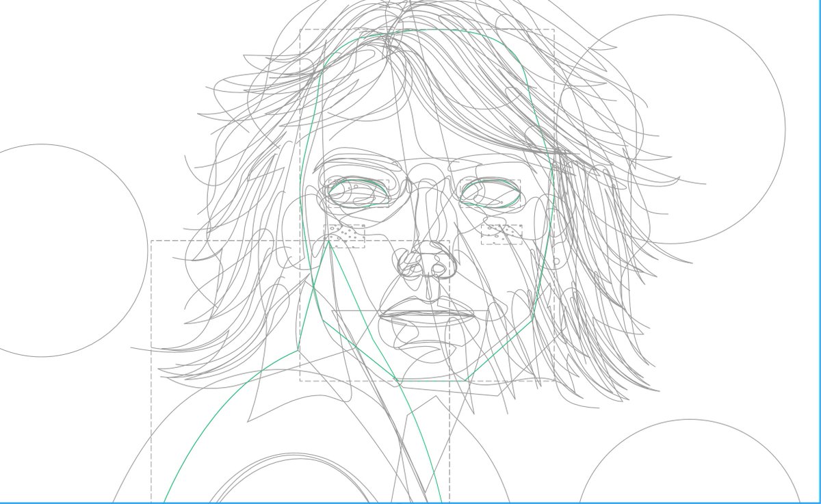Click the blue artboard border on right side

point(818,252)
